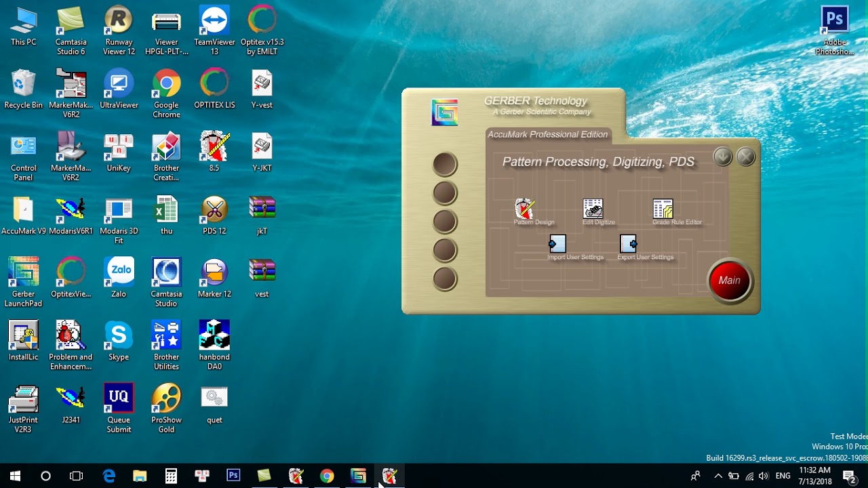Select the 8.5 AccuMark shortcut

point(214,152)
